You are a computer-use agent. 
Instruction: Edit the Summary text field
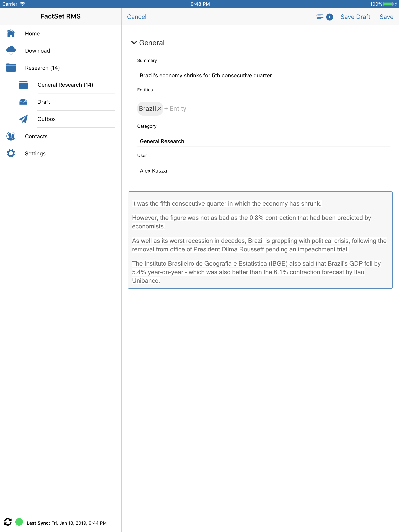pyautogui.click(x=263, y=75)
